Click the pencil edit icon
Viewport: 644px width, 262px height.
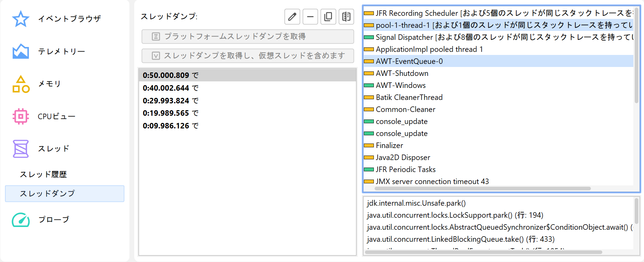pos(292,16)
